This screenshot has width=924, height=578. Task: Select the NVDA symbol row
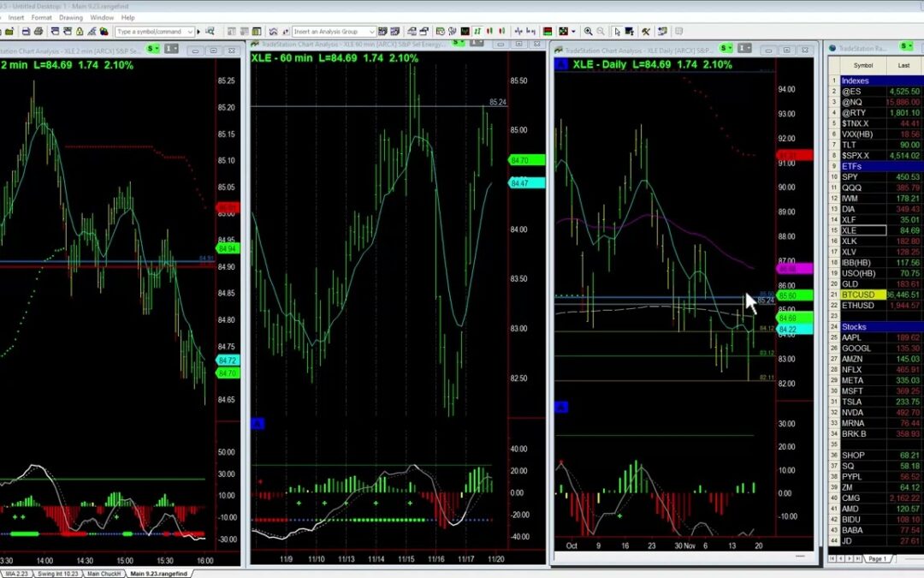point(880,412)
